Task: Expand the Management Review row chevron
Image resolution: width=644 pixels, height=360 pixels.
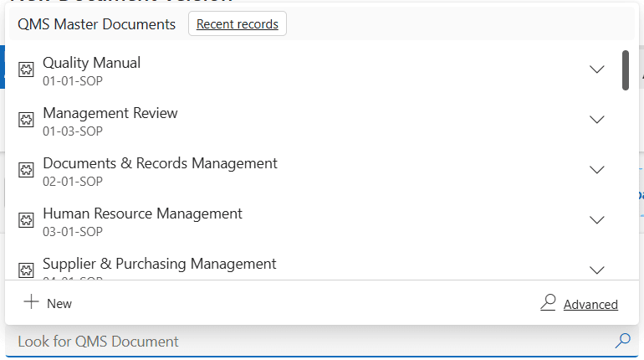Action: (597, 120)
